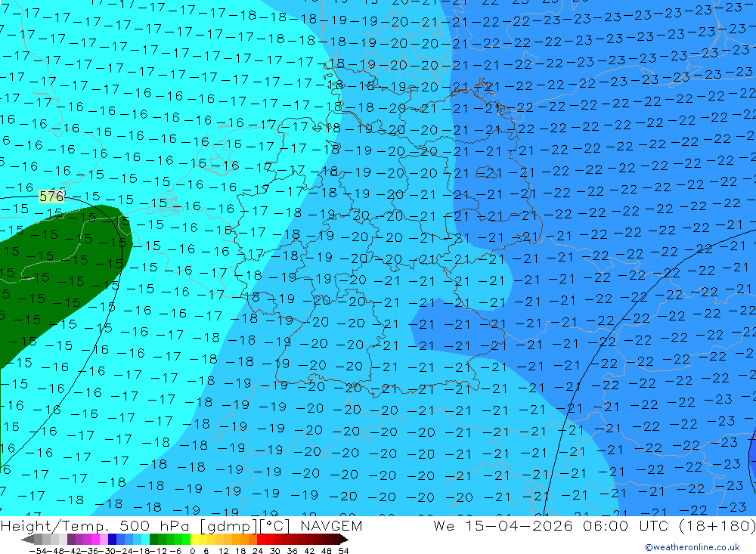Click the 576 height contour label

click(51, 197)
